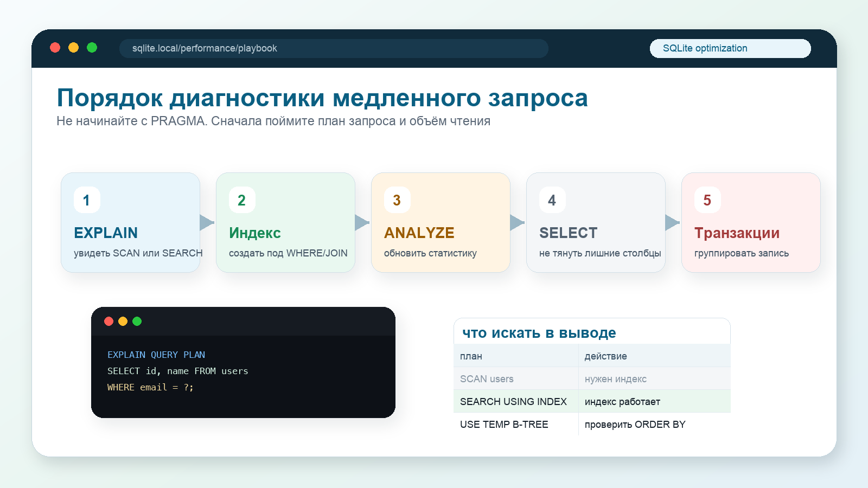Click the table title что искать в выводе
Screen dimensions: 868x488
539,333
